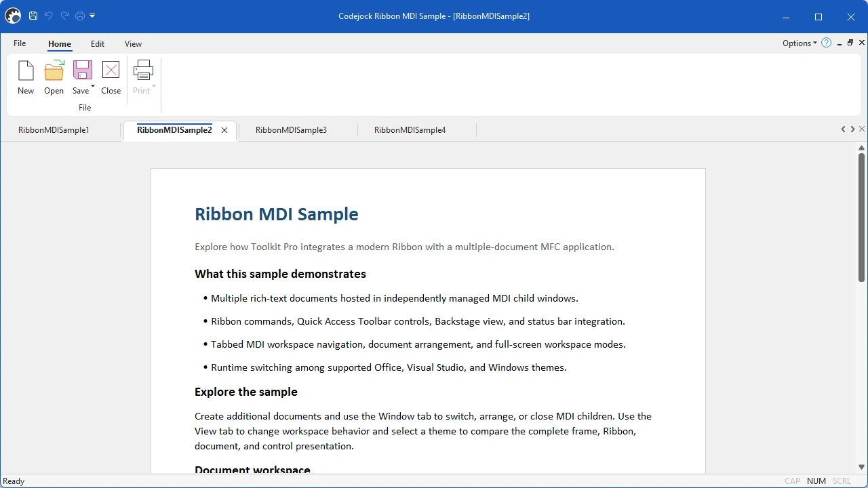Screen dimensions: 868x488
Task: Switch to the View ribbon tab
Action: (x=133, y=43)
